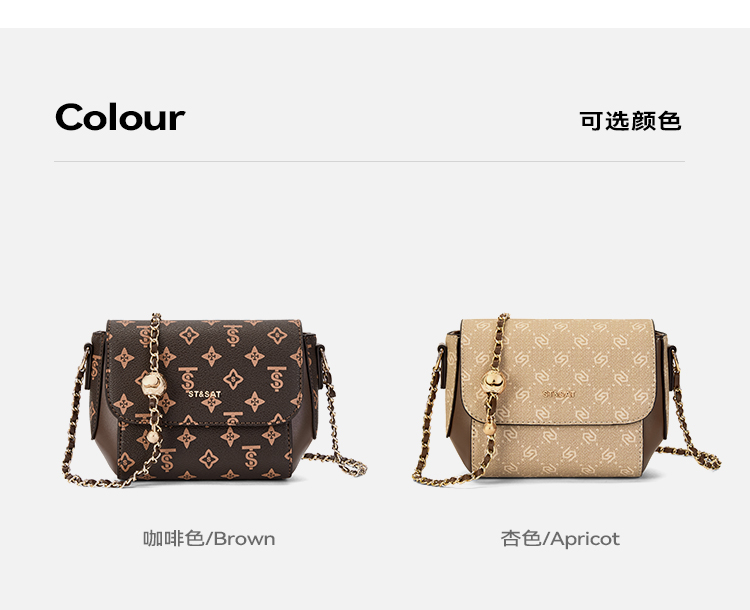Click the divider line below Colour heading
The width and height of the screenshot is (750, 610).
[369, 162]
